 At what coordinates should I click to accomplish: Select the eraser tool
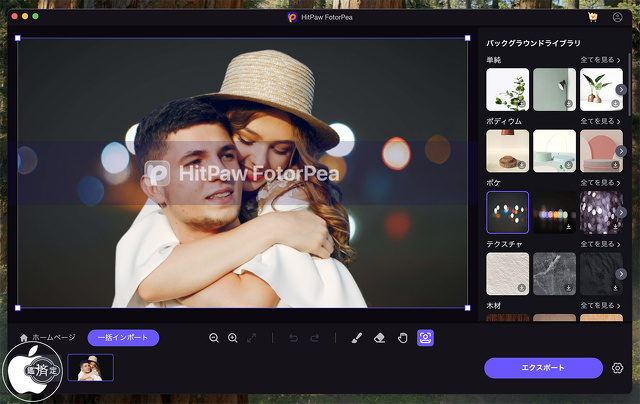pos(380,338)
